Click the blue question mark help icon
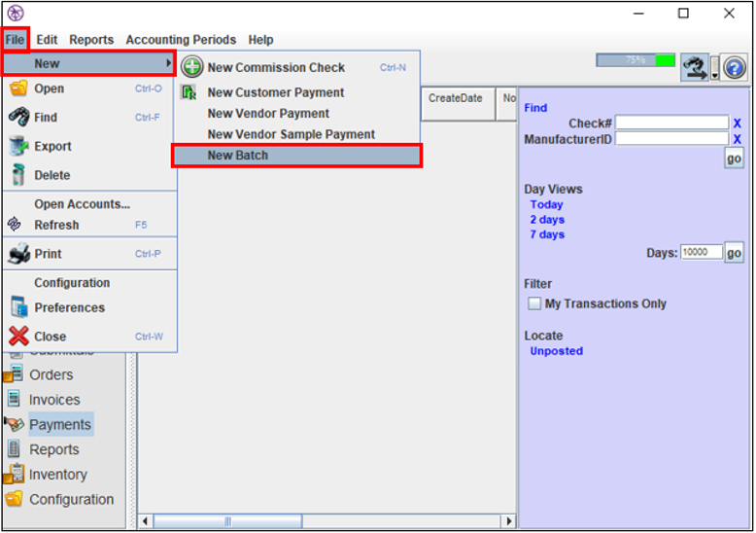 point(735,68)
